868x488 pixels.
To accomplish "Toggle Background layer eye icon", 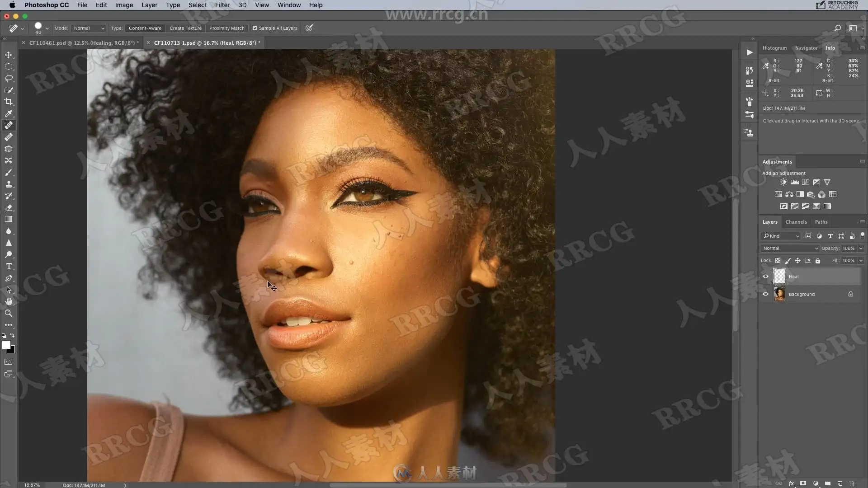I will point(765,294).
